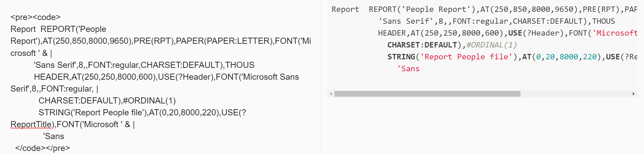
Task: Click the closing </code></pre> tag line
Action: (x=43, y=148)
